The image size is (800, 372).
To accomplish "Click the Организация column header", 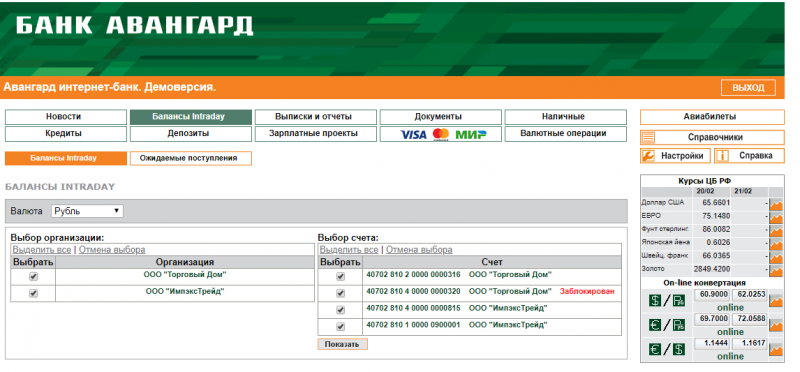I will point(185,262).
